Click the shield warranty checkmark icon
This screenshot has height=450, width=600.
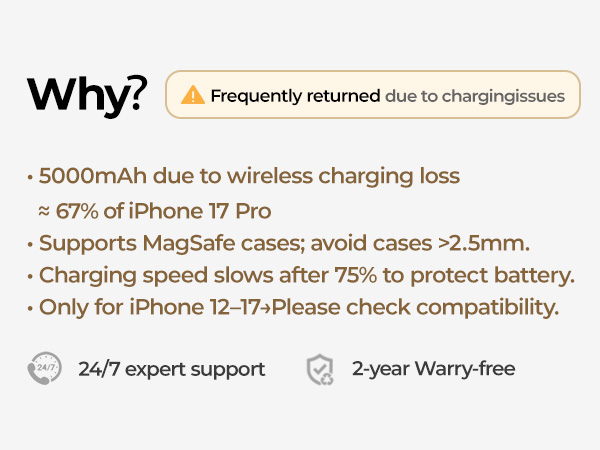[319, 369]
